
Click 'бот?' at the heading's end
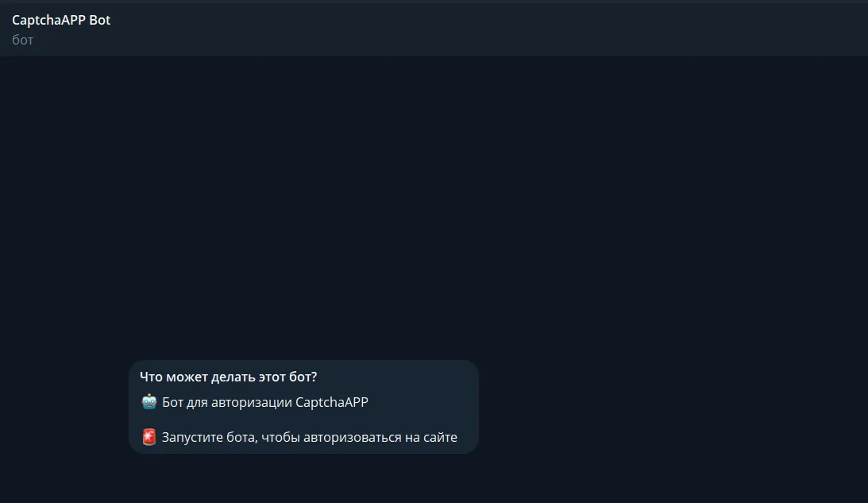(x=303, y=377)
